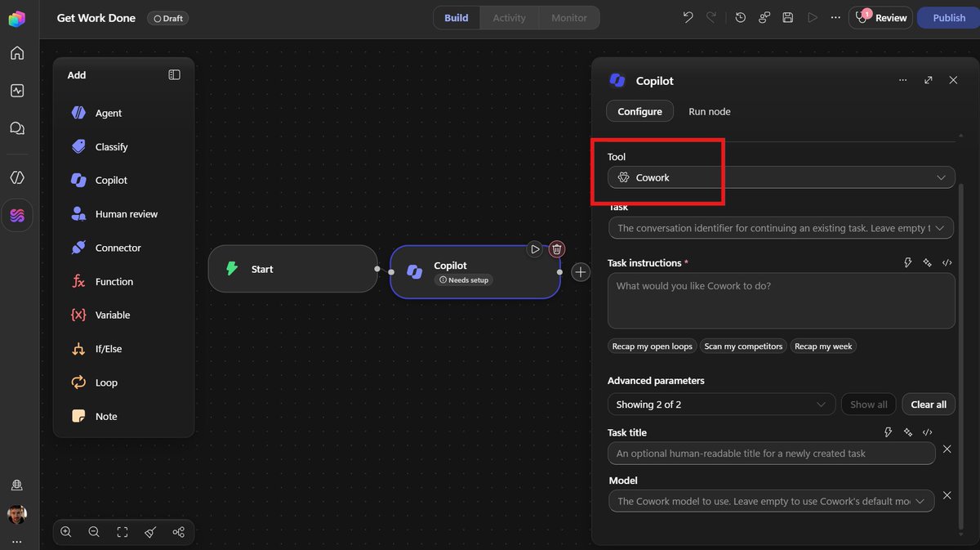Viewport: 980px width, 550px height.
Task: Close the Copilot configuration panel
Action: pyautogui.click(x=953, y=80)
